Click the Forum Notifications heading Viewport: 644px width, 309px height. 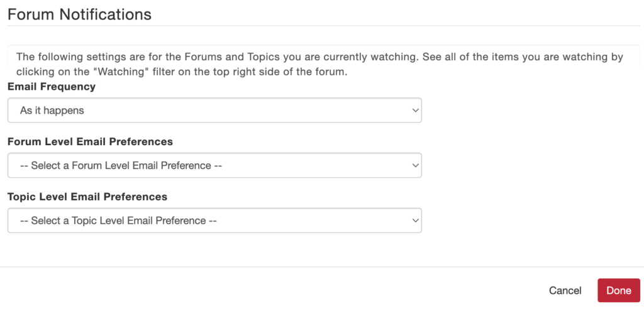[80, 14]
